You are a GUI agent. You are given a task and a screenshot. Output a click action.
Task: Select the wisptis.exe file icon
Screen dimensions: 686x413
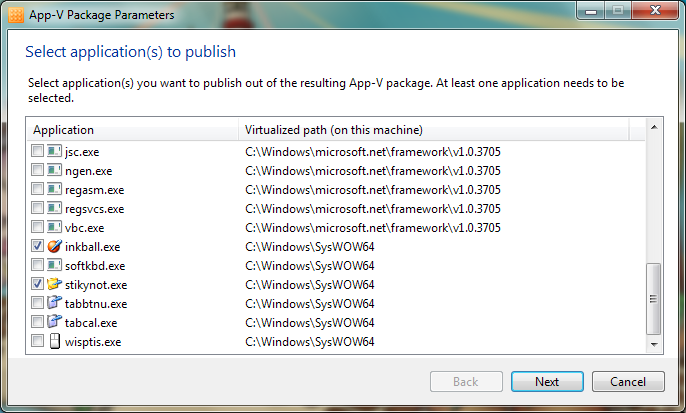point(54,341)
